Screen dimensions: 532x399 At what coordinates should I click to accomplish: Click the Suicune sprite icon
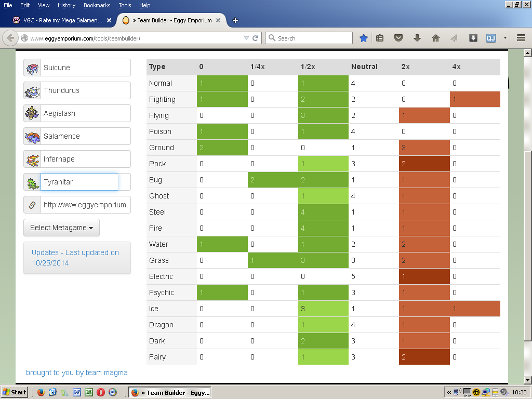(x=32, y=68)
